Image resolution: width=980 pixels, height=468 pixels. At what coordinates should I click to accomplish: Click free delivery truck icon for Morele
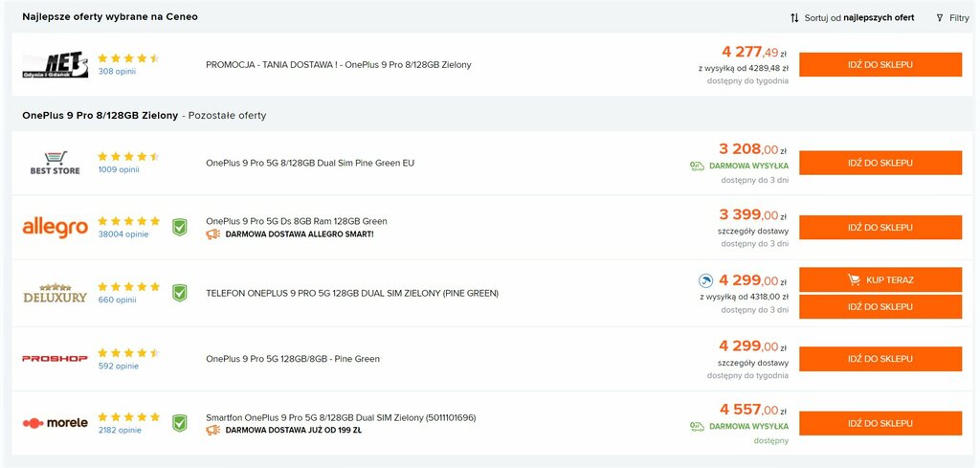coord(697,426)
